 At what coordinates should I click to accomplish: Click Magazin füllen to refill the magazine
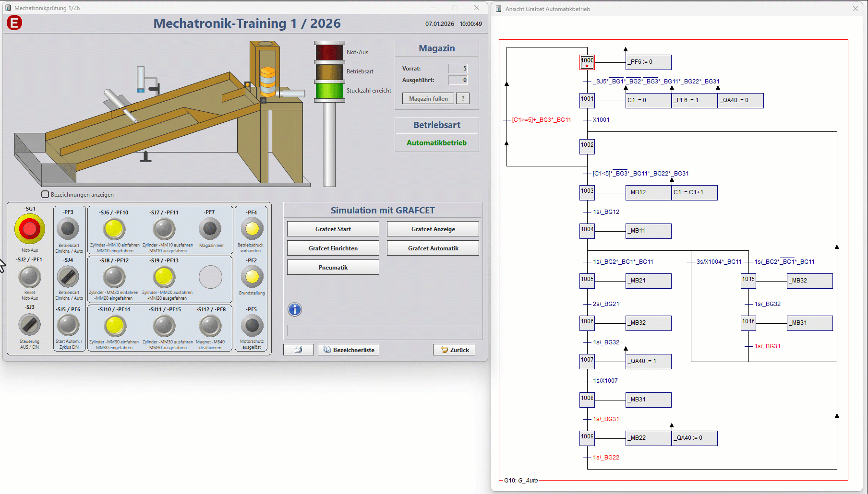click(x=428, y=98)
